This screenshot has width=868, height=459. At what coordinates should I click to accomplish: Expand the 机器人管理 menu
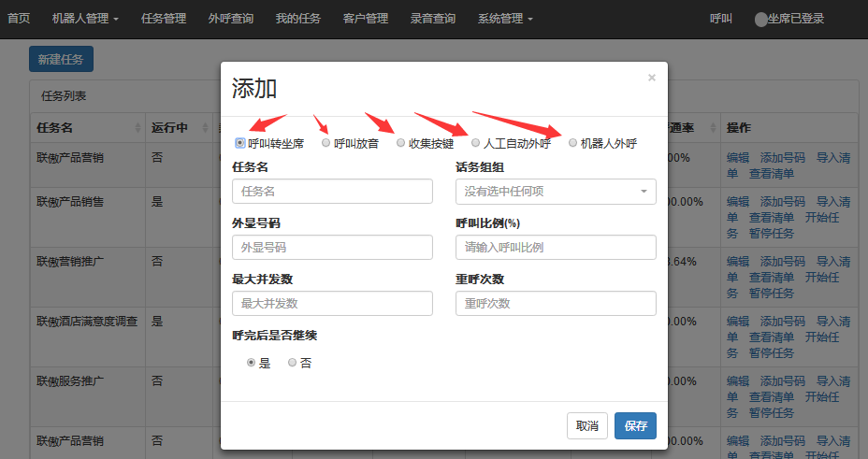click(85, 19)
